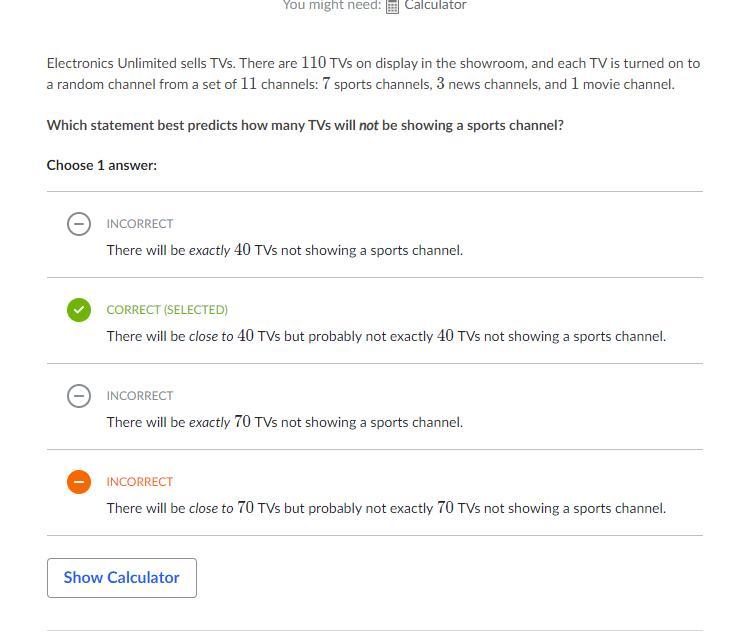Image resolution: width=741 pixels, height=633 pixels.
Task: Click the Show Calculator button
Action: coord(122,578)
